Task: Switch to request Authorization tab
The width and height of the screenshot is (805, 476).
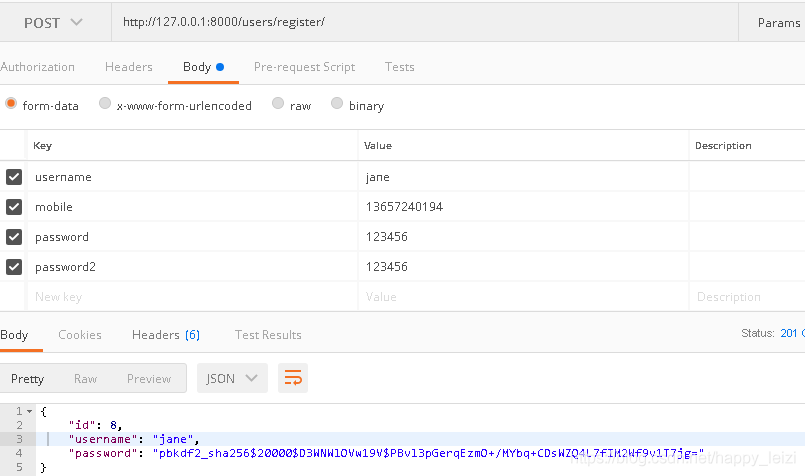Action: pos(37,67)
